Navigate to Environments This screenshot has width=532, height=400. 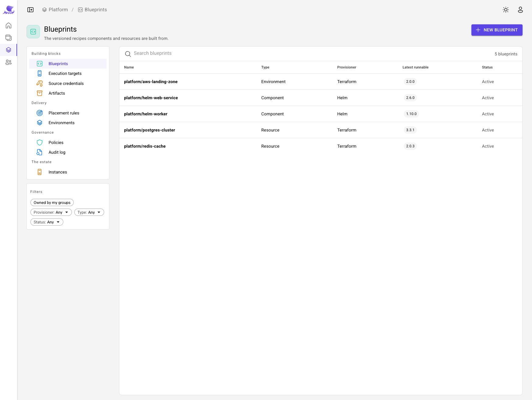[68, 123]
